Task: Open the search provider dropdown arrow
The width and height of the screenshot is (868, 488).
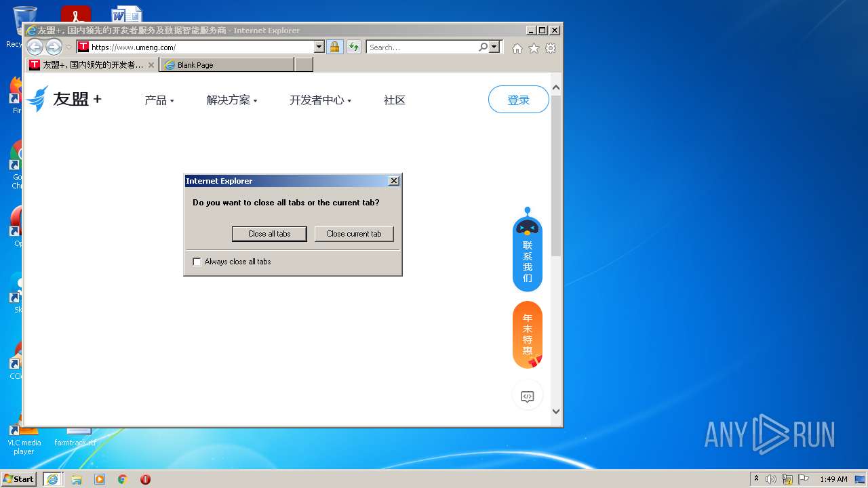Action: pos(494,47)
